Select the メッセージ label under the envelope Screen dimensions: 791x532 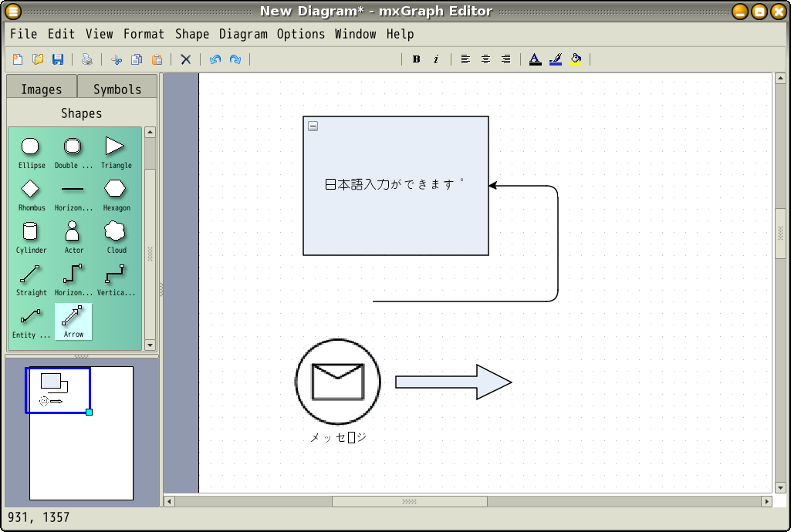(x=337, y=437)
